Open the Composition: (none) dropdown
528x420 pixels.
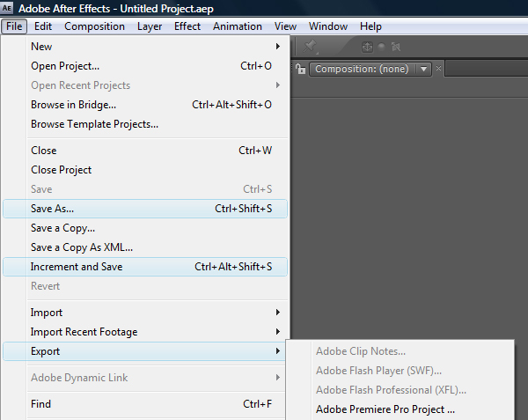370,69
